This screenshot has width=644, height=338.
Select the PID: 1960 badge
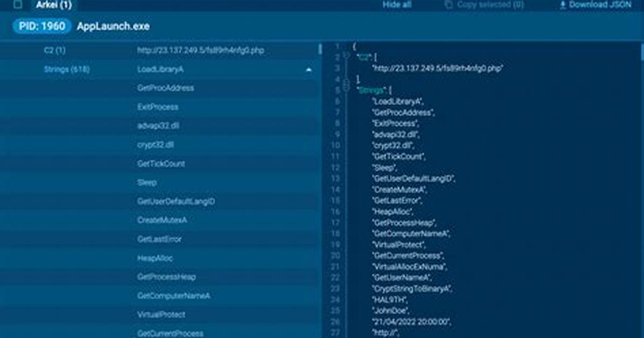click(42, 26)
